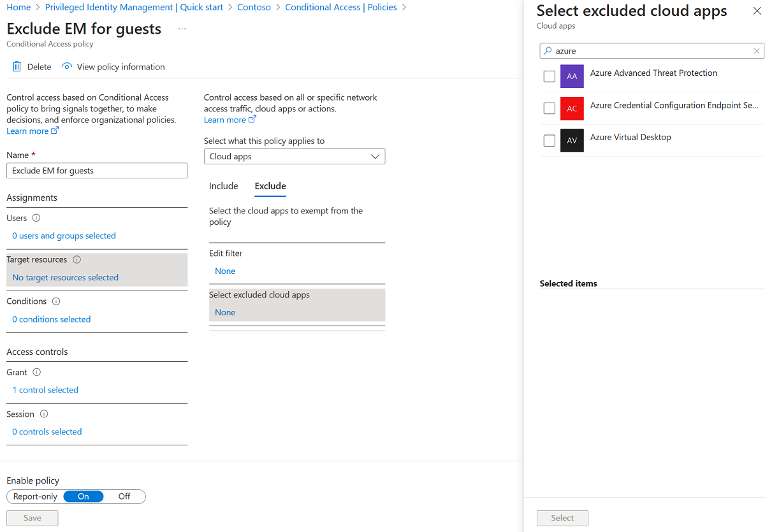Click the info icon beside Grant
The width and height of the screenshot is (765, 532).
point(37,372)
